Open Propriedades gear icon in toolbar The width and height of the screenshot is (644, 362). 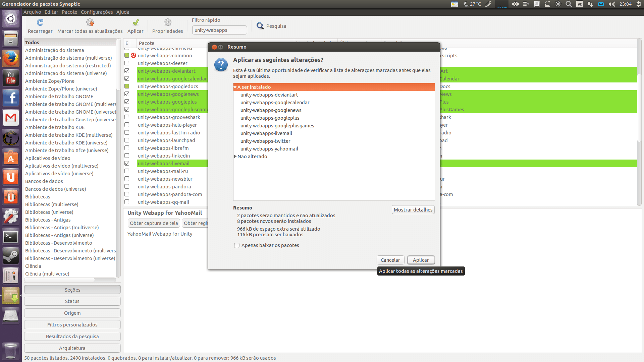[167, 22]
